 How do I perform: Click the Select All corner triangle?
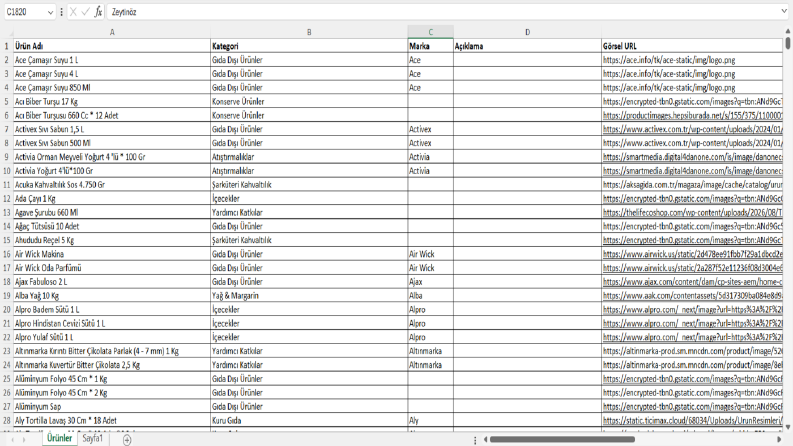click(7, 32)
